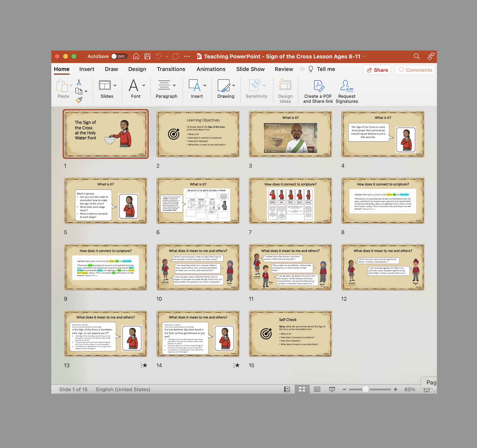Click the Copy icon

(79, 91)
